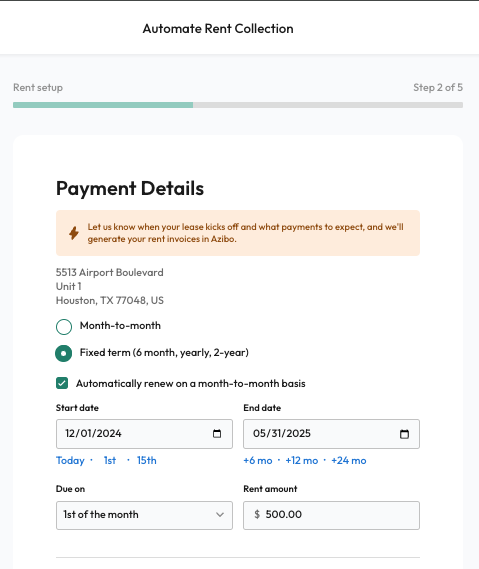479x569 pixels.
Task: Add +12 mo to end date
Action: point(302,460)
